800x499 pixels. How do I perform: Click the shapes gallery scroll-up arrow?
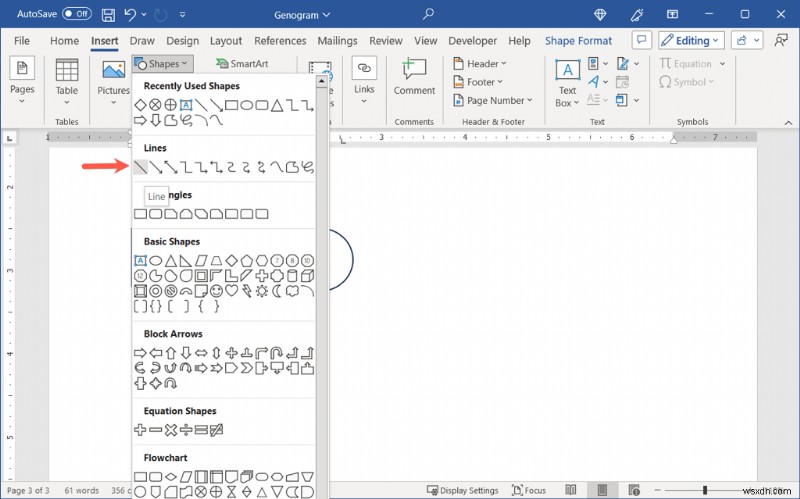click(x=321, y=81)
